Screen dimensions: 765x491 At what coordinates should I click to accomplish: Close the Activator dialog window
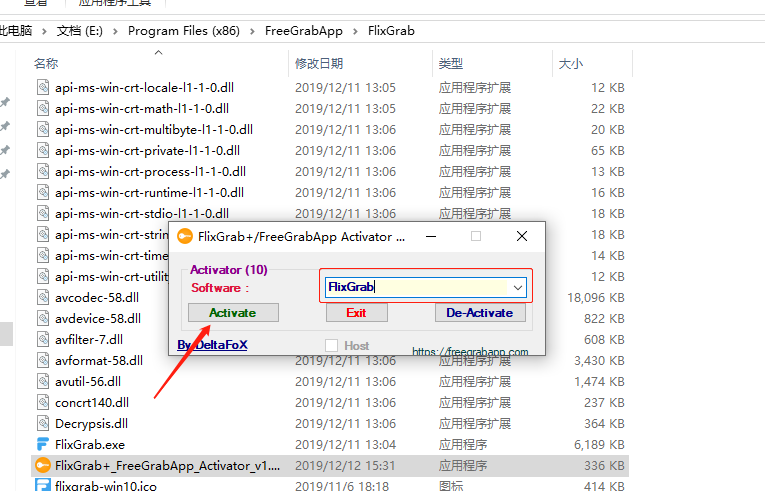pyautogui.click(x=522, y=236)
